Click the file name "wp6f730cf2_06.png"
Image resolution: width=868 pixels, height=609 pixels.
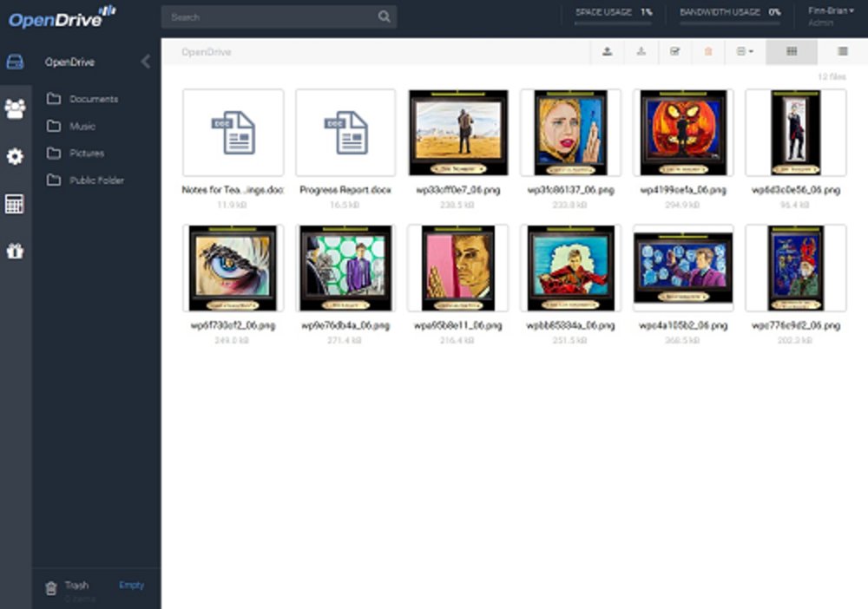point(233,325)
